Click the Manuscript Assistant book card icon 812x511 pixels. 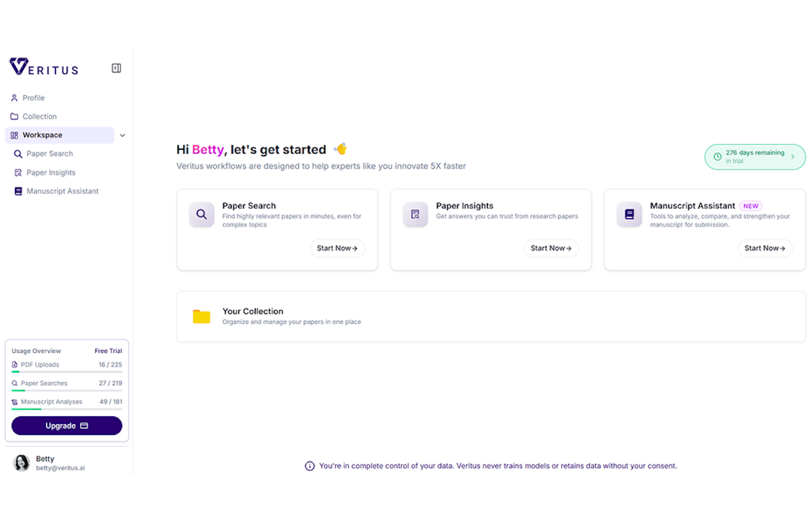[629, 214]
